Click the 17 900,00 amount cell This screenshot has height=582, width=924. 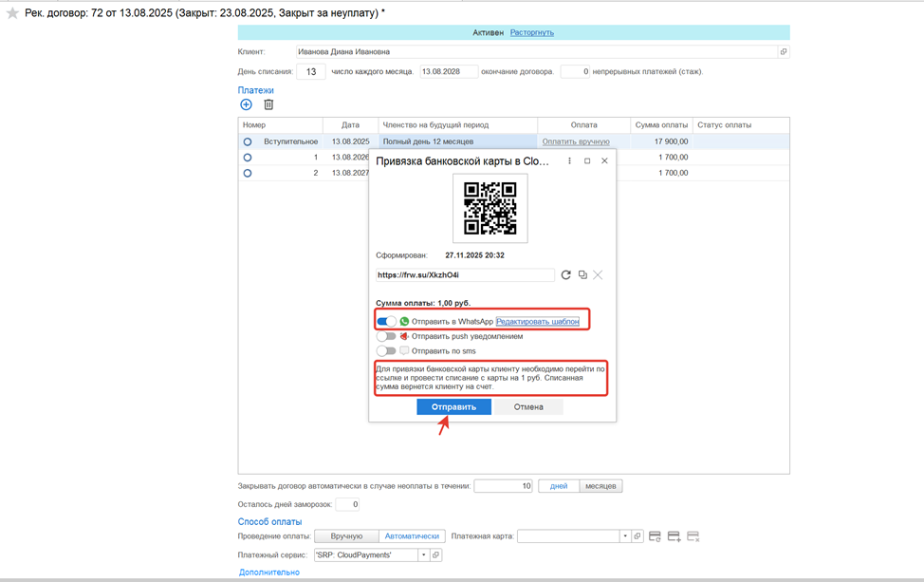[661, 141]
